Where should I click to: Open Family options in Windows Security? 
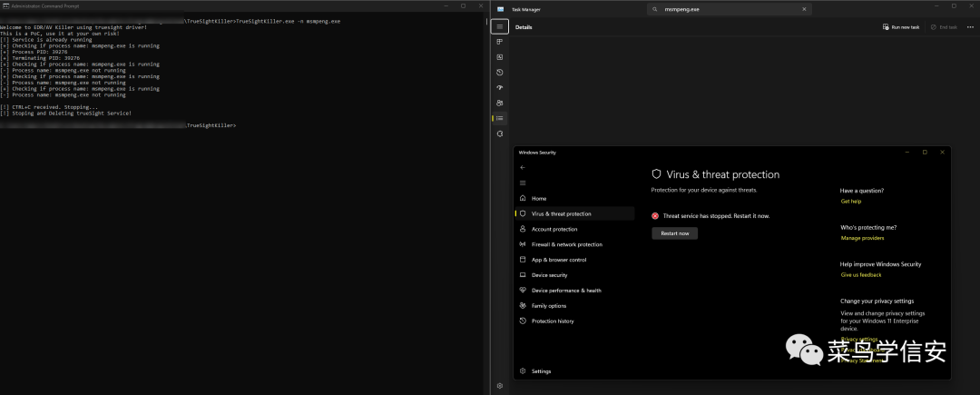click(574, 306)
